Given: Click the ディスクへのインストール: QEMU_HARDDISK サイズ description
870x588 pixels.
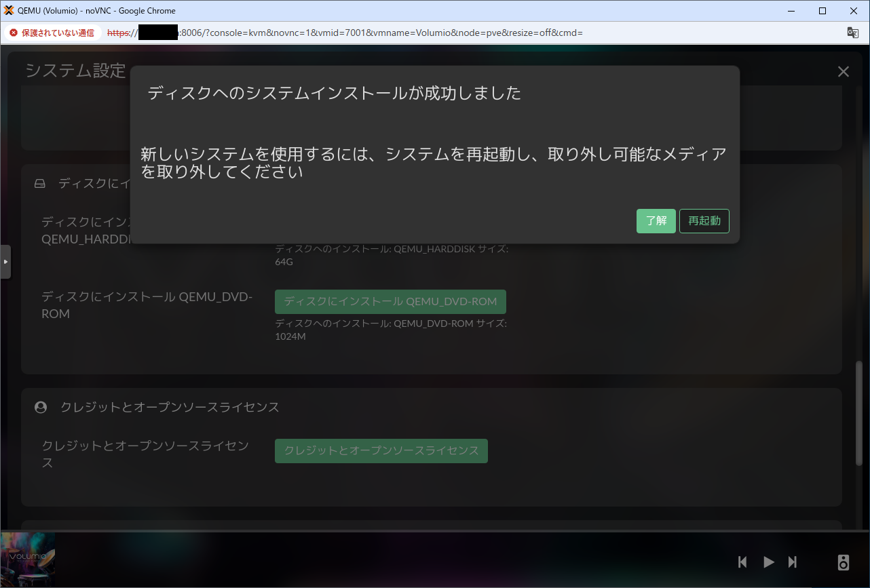Looking at the screenshot, I should coord(392,255).
